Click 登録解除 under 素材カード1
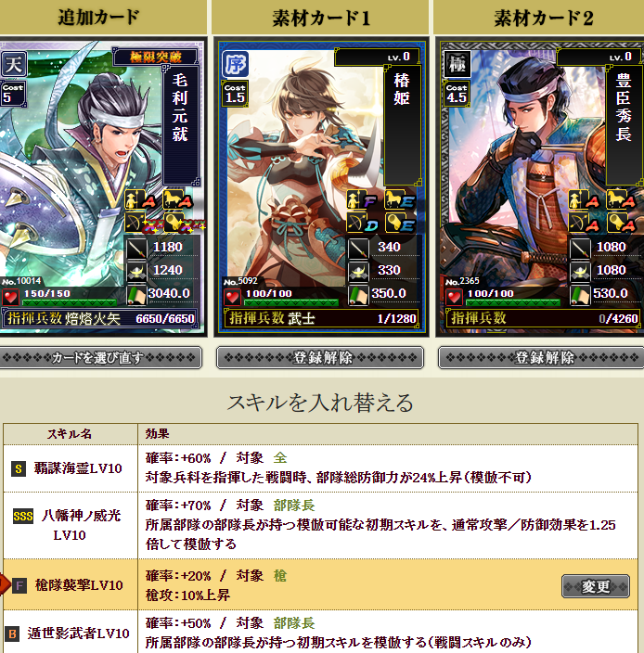The image size is (644, 653). point(320,357)
